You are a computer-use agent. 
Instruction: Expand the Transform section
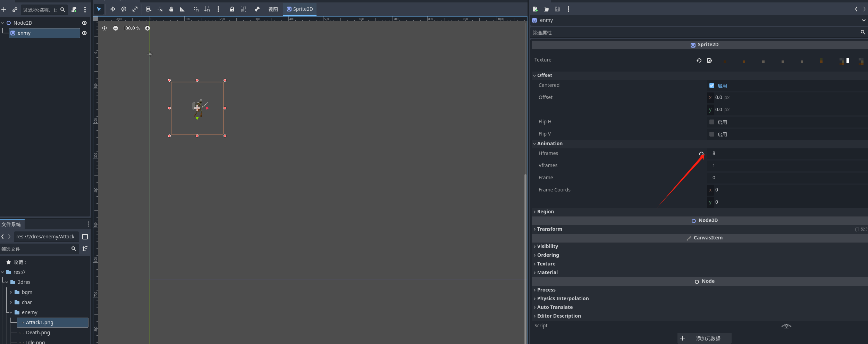pos(699,229)
